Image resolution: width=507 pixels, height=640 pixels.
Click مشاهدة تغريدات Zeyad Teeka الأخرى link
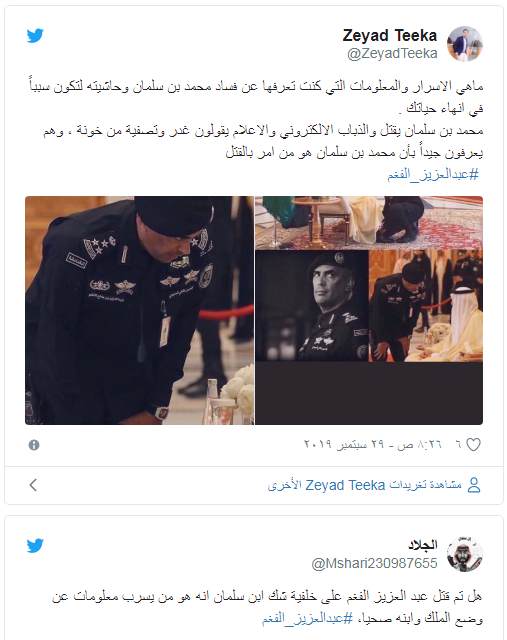click(x=365, y=485)
